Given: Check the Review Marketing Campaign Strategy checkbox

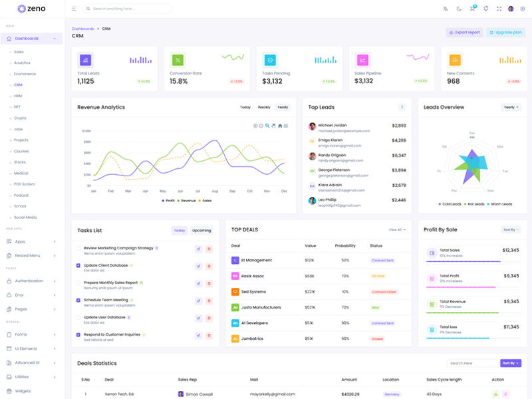Looking at the screenshot, I should (78, 248).
